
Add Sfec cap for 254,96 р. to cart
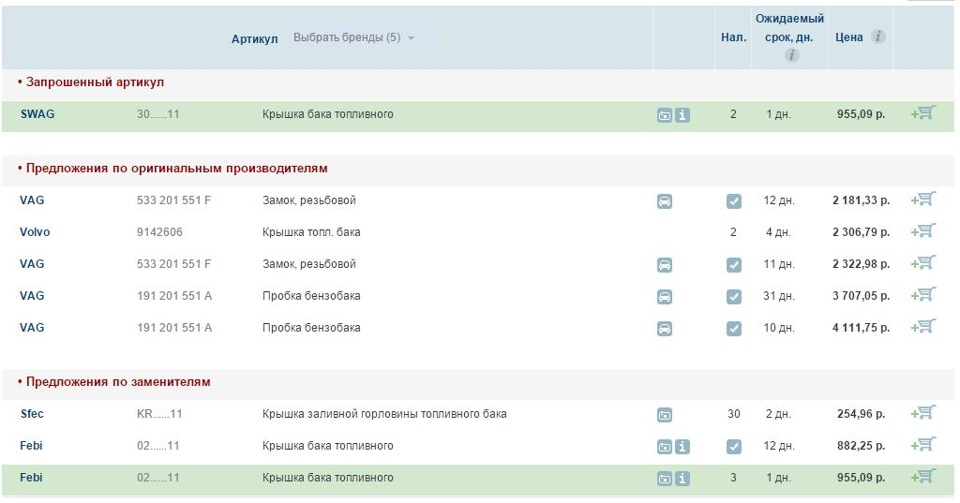click(x=923, y=413)
